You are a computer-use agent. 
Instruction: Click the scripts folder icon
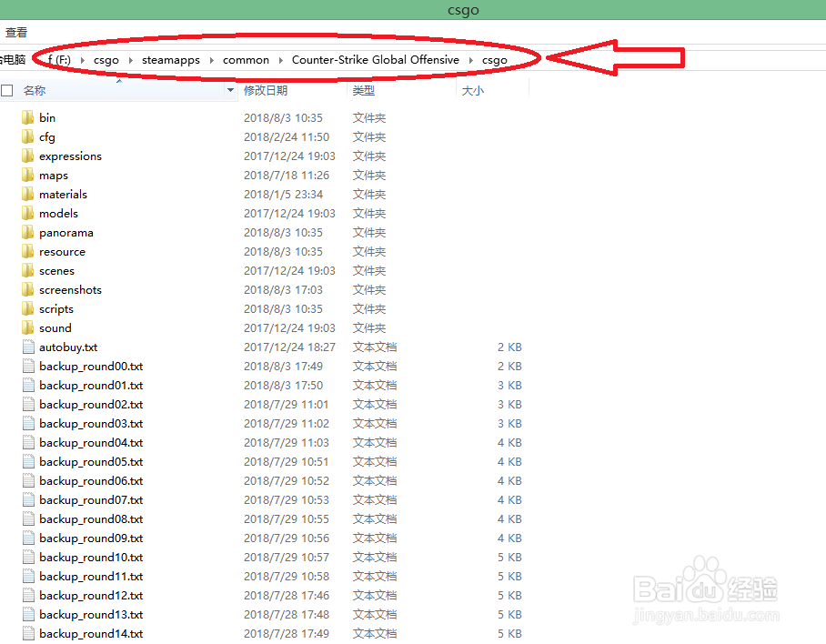click(x=28, y=308)
